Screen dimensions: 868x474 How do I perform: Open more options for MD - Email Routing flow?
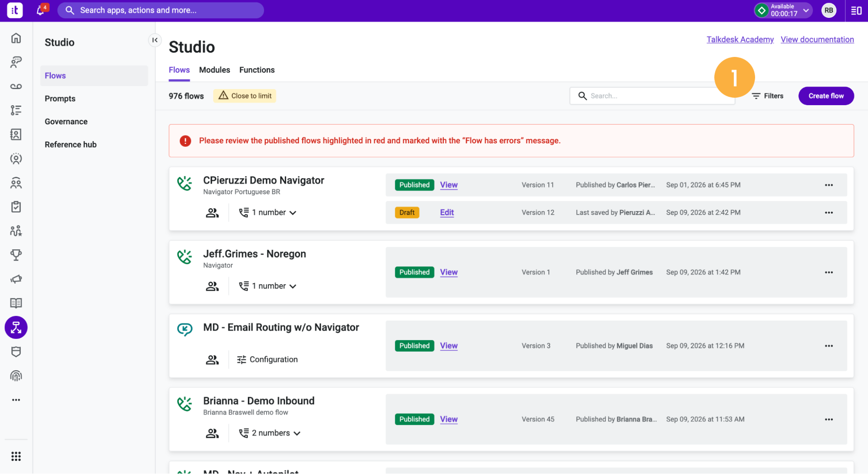point(829,346)
